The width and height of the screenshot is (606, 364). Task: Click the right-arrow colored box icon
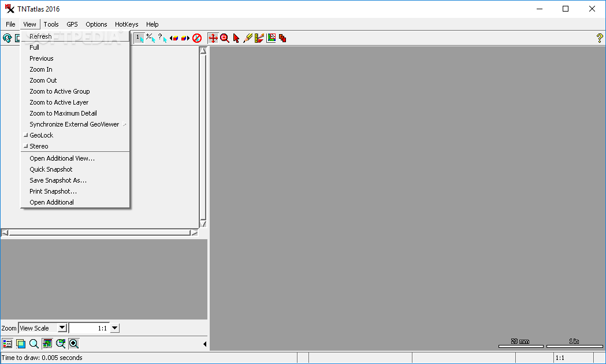(x=185, y=38)
